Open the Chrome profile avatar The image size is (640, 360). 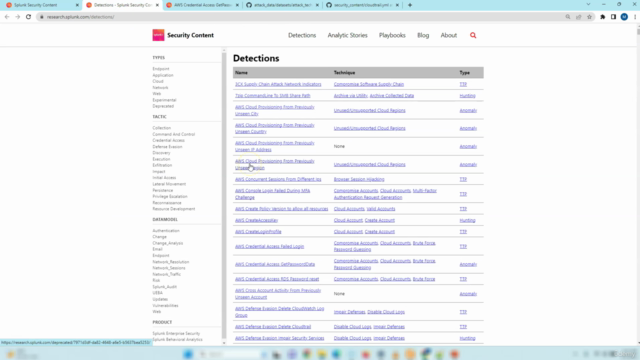point(624,17)
